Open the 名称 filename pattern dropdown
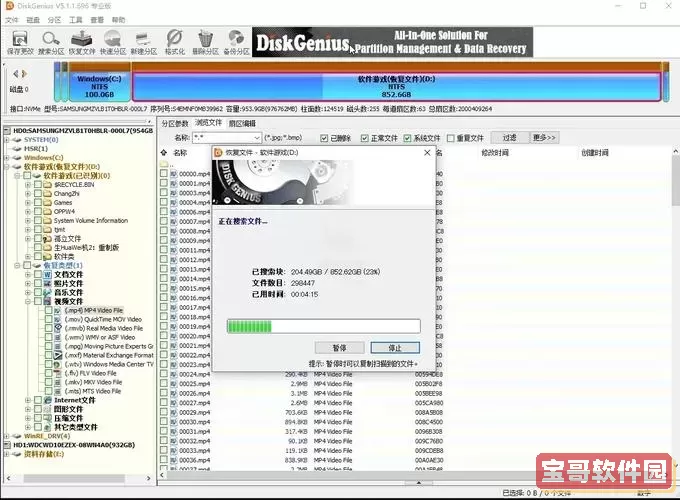 (x=257, y=138)
